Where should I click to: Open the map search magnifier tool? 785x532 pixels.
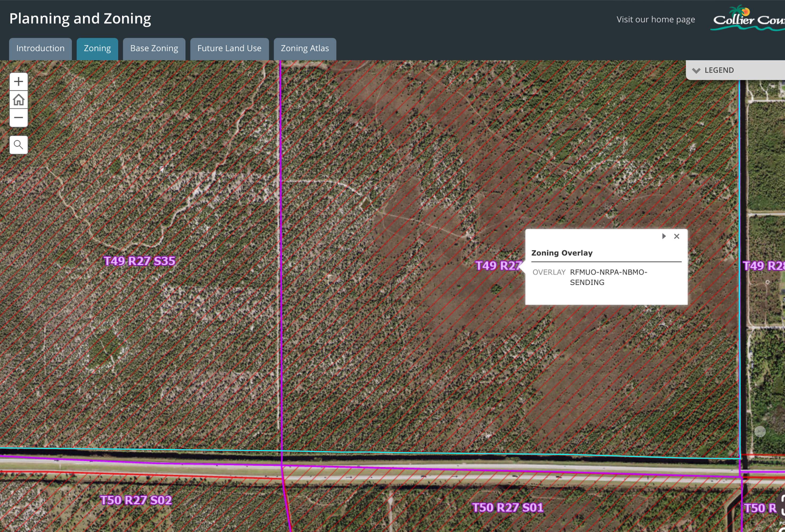19,145
